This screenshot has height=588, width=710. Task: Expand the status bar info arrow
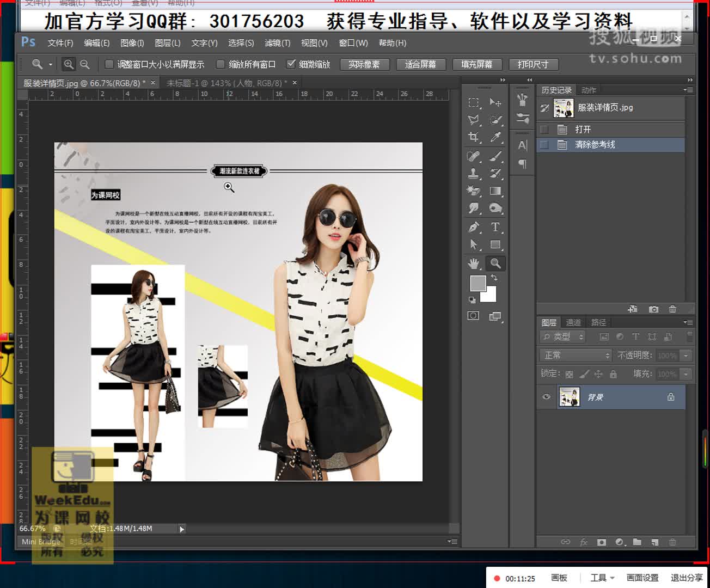point(182,529)
